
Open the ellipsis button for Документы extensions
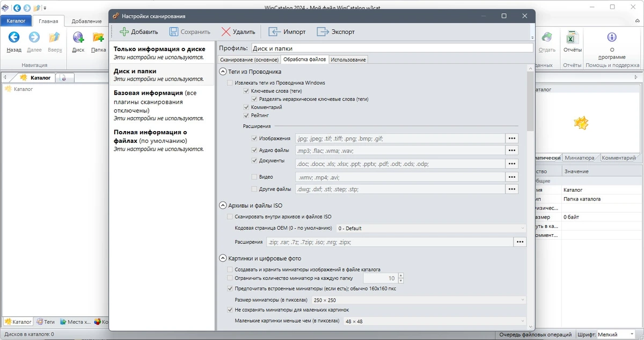(512, 164)
